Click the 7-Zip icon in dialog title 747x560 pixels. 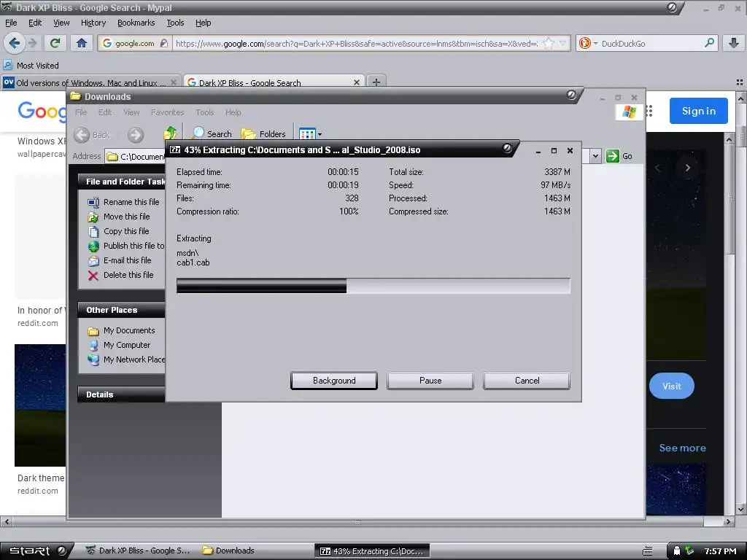pos(175,149)
